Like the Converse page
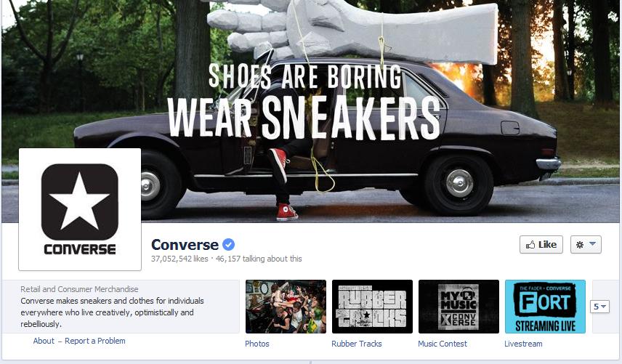Viewport: 622px width, 364px height. [541, 245]
